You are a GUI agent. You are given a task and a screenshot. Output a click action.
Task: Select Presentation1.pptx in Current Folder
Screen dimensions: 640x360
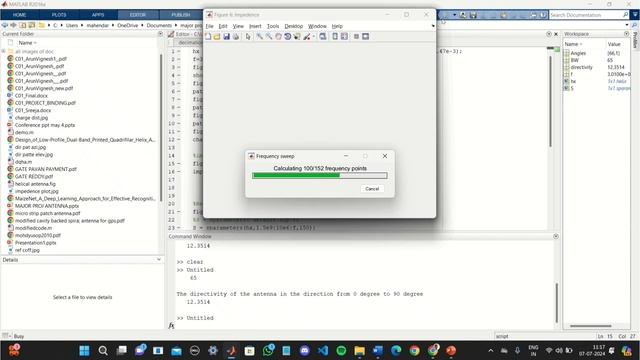[36, 242]
